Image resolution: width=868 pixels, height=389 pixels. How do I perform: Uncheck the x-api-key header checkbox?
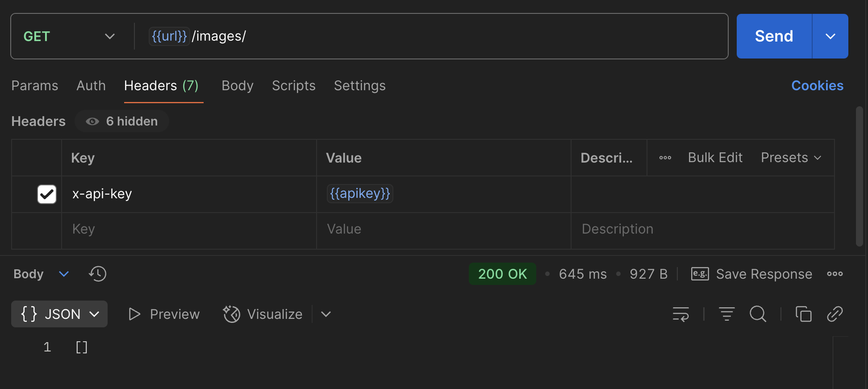point(47,194)
